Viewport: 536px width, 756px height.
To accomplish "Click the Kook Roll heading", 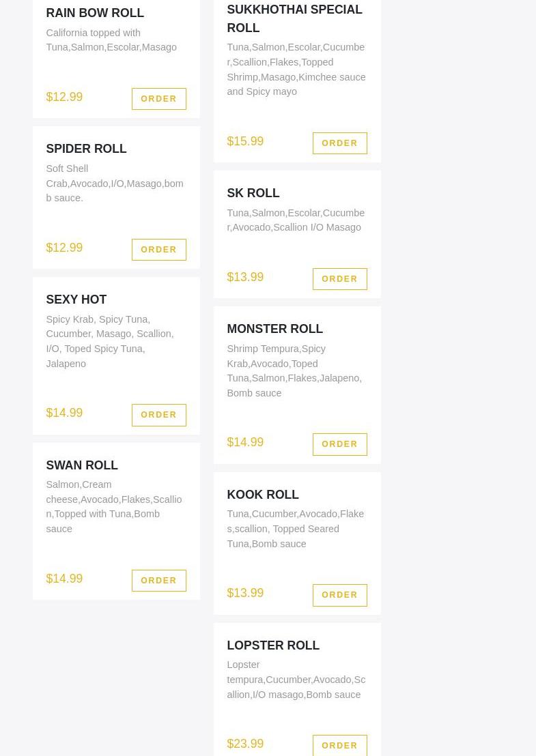I will [x=263, y=495].
